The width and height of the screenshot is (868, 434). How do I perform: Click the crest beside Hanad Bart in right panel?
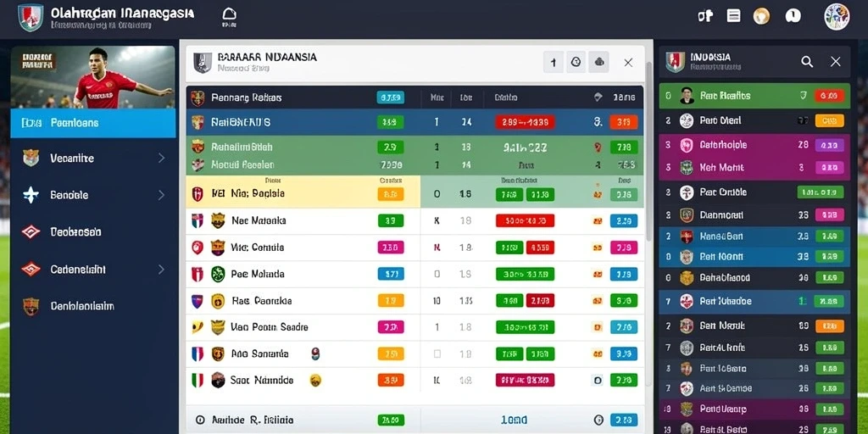687,236
